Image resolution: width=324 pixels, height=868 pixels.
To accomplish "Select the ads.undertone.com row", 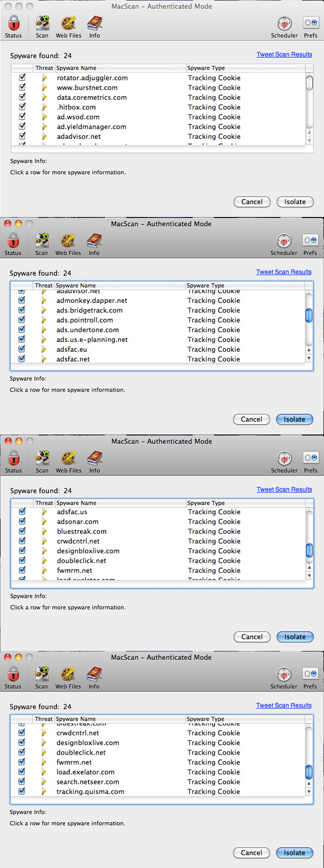I will tap(158, 330).
